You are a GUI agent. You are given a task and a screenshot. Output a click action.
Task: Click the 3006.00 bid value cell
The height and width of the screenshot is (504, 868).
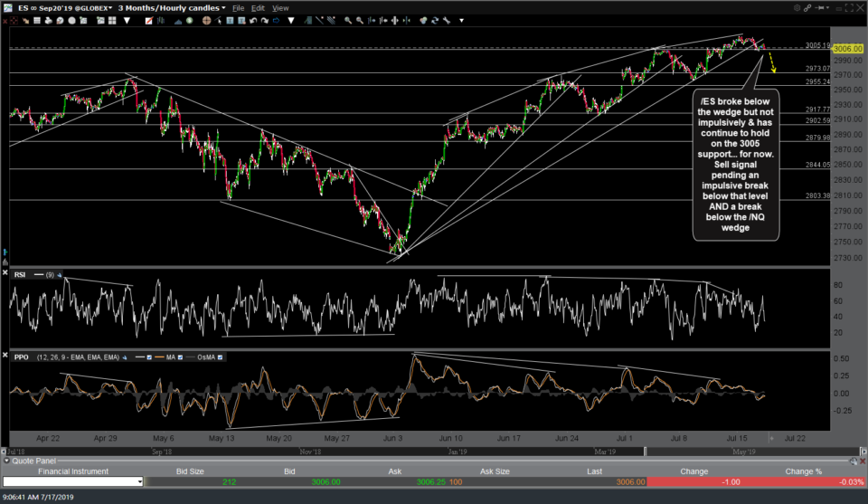(x=325, y=482)
